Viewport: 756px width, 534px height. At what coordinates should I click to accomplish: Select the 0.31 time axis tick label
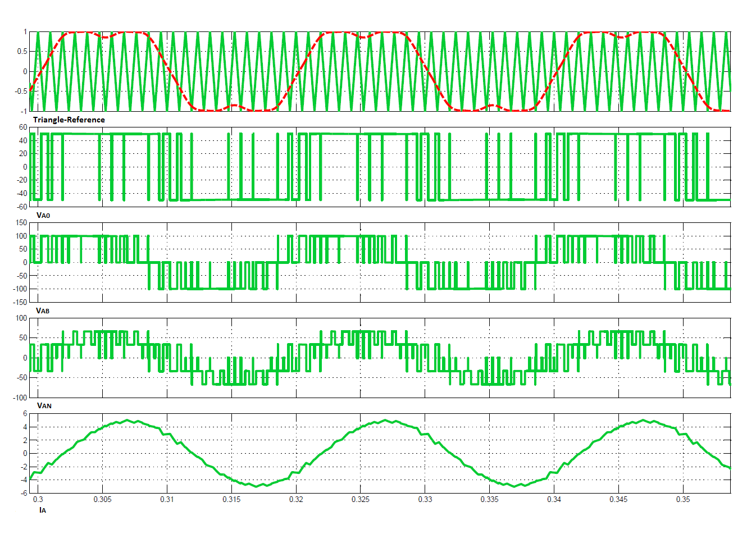(167, 499)
